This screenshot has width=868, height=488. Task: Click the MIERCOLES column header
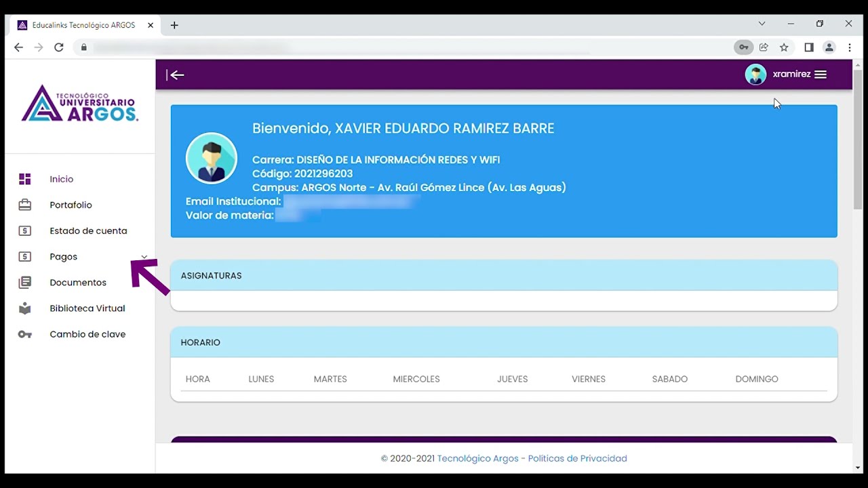point(416,379)
